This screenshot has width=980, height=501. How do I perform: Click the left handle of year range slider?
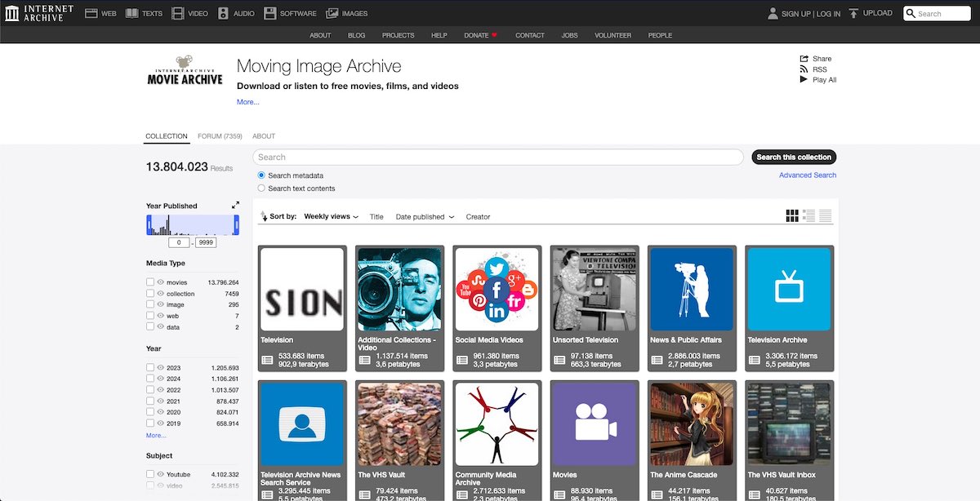pyautogui.click(x=149, y=225)
